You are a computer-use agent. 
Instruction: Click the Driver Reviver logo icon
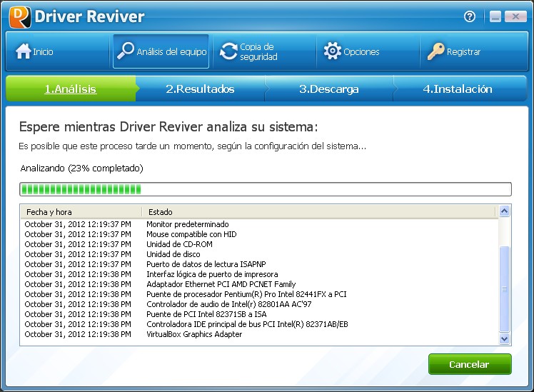20,16
